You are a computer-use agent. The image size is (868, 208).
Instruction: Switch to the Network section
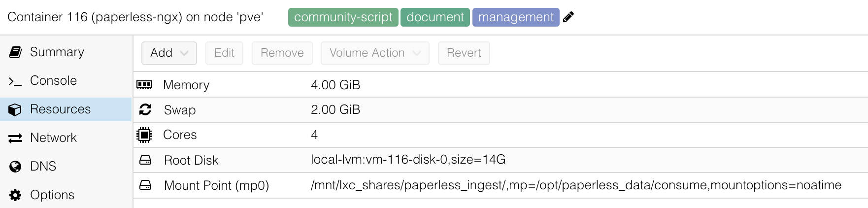pyautogui.click(x=53, y=138)
